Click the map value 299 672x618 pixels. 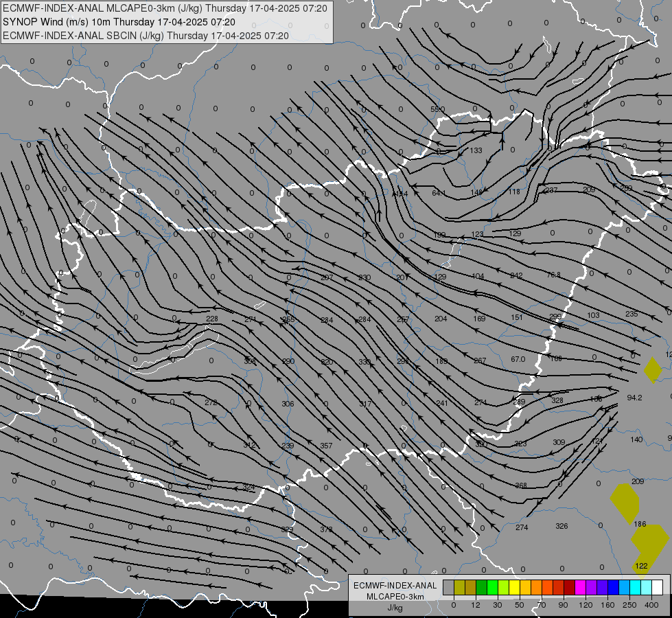555,317
